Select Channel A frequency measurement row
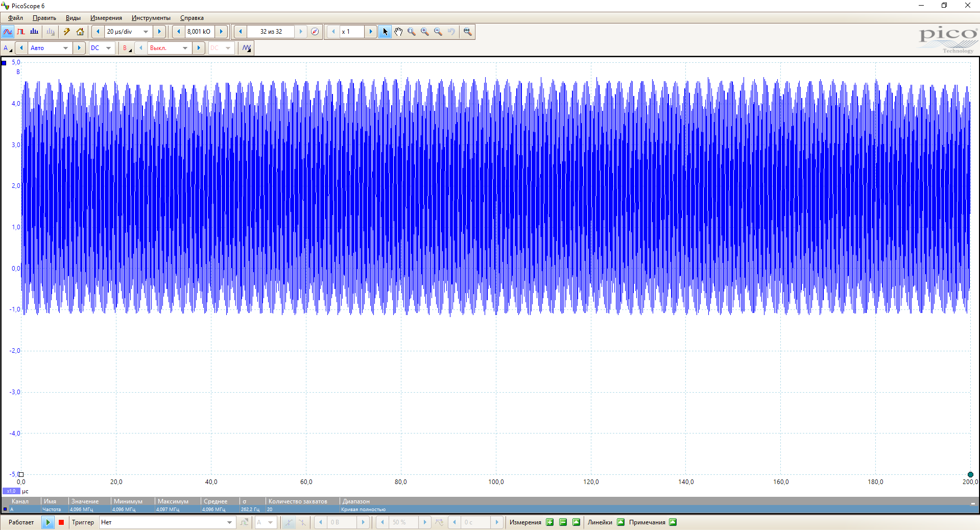The image size is (980, 530). (x=489, y=510)
